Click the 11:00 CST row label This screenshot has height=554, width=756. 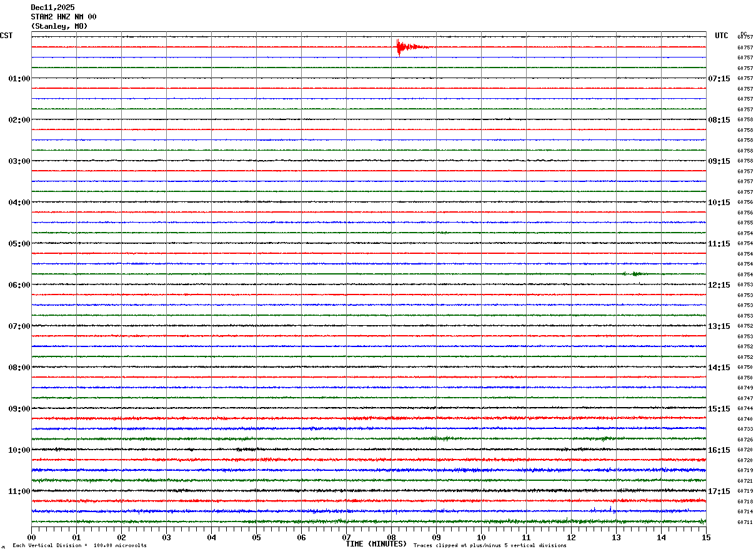click(x=19, y=491)
